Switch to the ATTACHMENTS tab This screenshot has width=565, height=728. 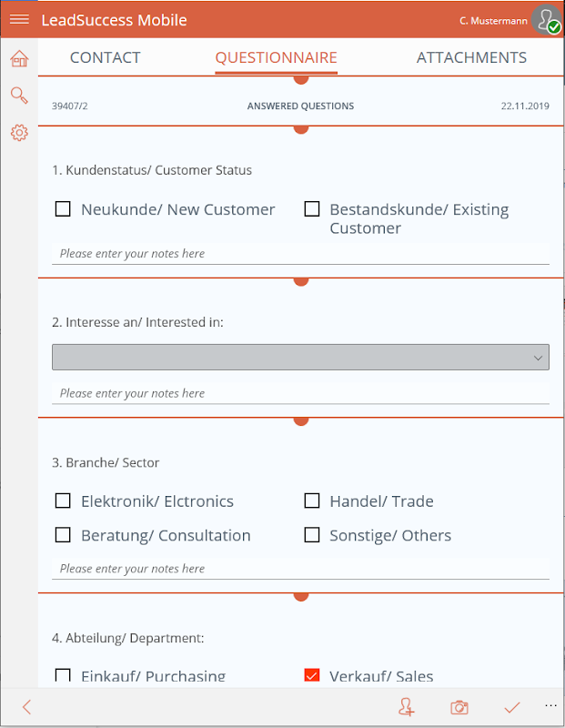[x=471, y=57]
